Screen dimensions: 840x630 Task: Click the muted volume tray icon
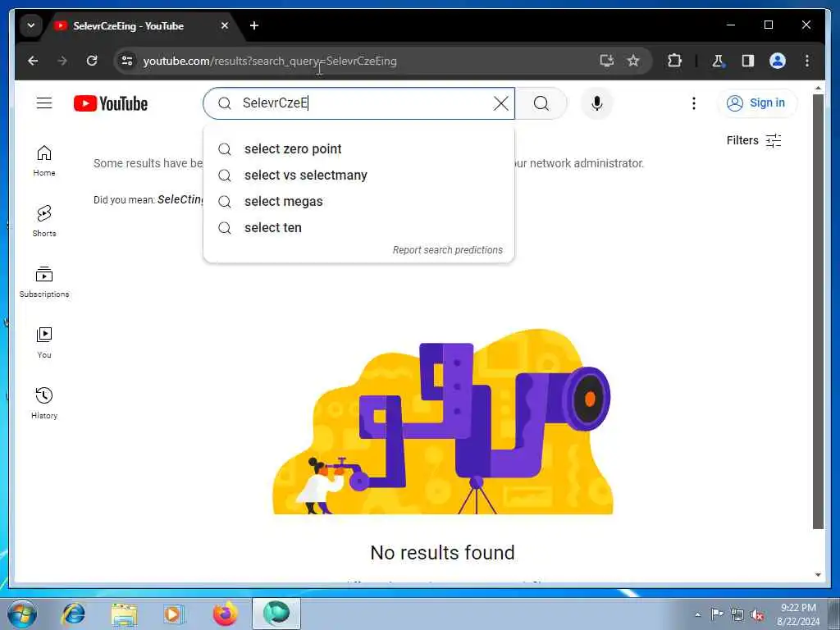tap(757, 614)
